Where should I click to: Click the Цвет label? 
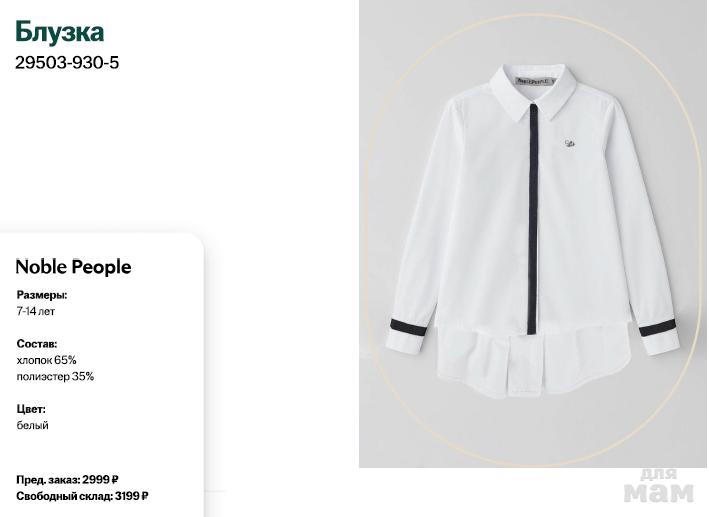[31, 409]
